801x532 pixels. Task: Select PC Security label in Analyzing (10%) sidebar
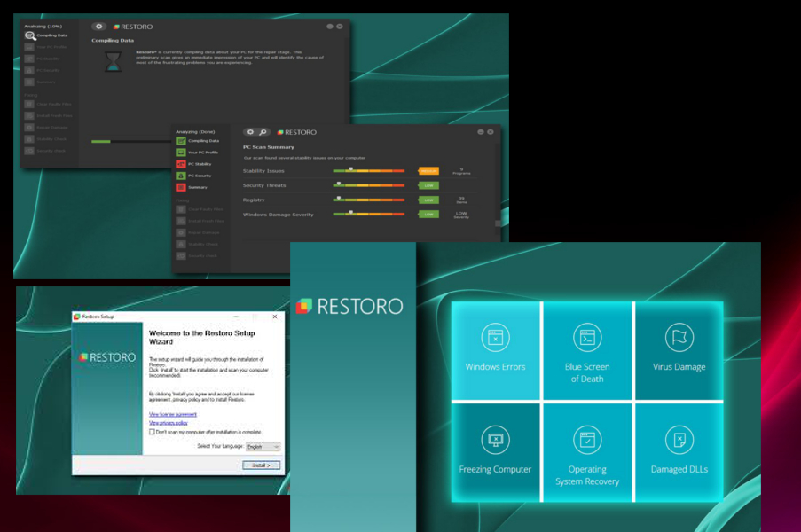pos(48,70)
